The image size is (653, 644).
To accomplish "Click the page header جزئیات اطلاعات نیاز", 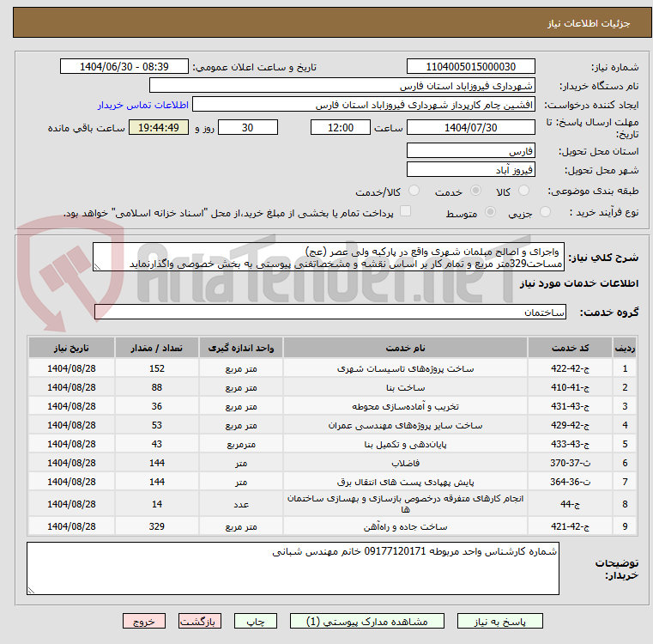I will coord(589,23).
